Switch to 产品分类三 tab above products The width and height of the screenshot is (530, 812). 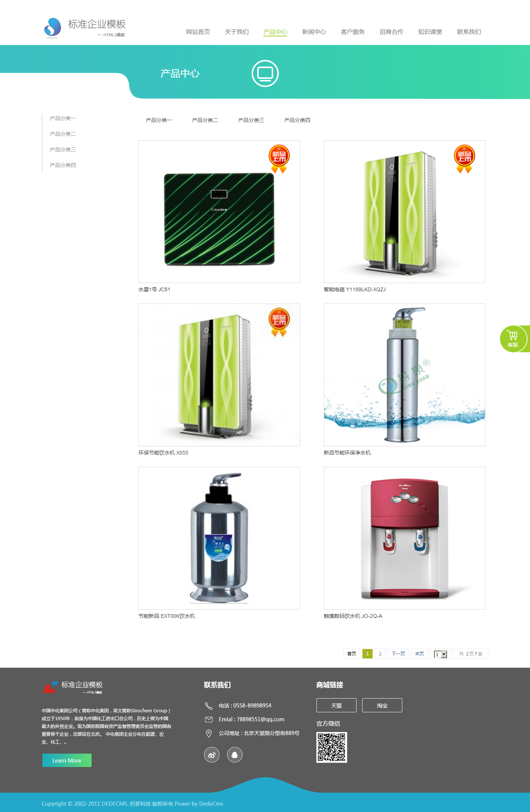click(x=251, y=120)
